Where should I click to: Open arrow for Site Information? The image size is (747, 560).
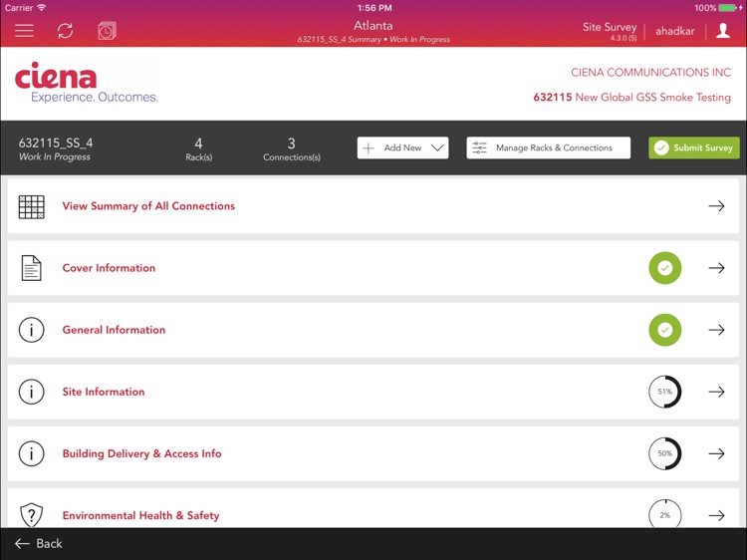click(716, 392)
